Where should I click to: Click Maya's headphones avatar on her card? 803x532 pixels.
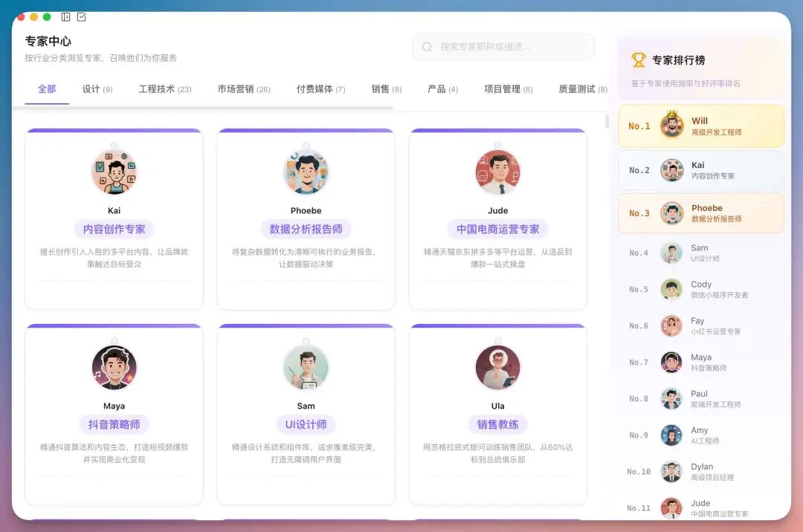(113, 366)
